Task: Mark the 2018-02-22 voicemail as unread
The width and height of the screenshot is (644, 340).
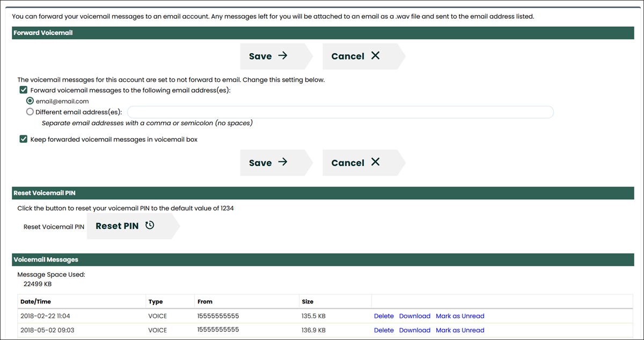Action: pos(460,316)
